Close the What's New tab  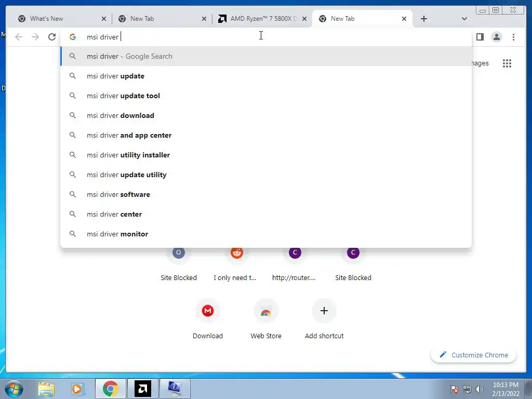[104, 19]
